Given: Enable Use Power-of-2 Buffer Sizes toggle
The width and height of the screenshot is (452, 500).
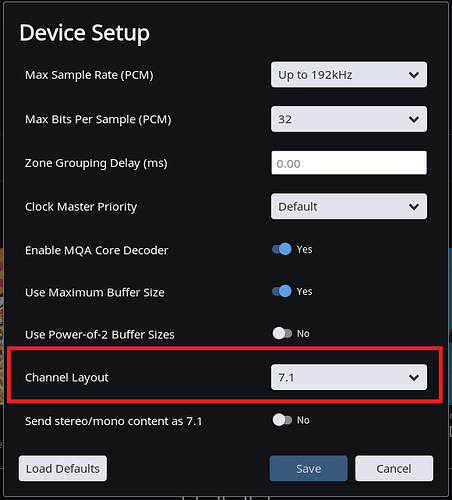Looking at the screenshot, I should (282, 333).
